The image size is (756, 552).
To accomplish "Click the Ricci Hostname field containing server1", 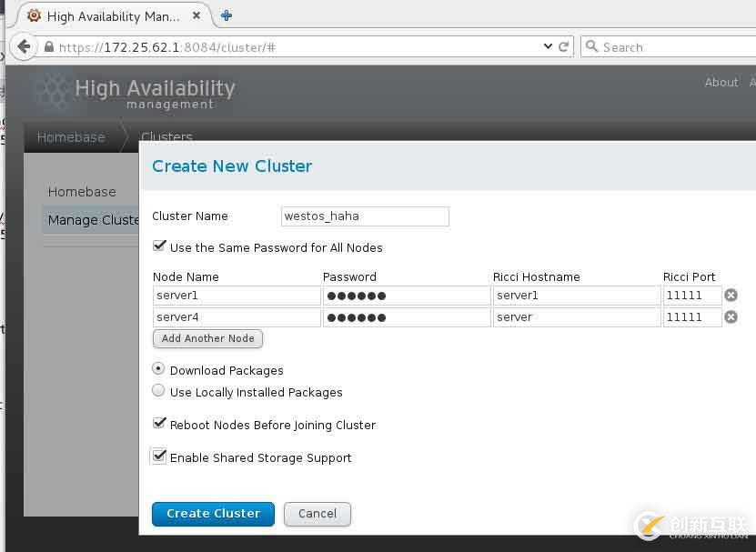I will pos(577,296).
